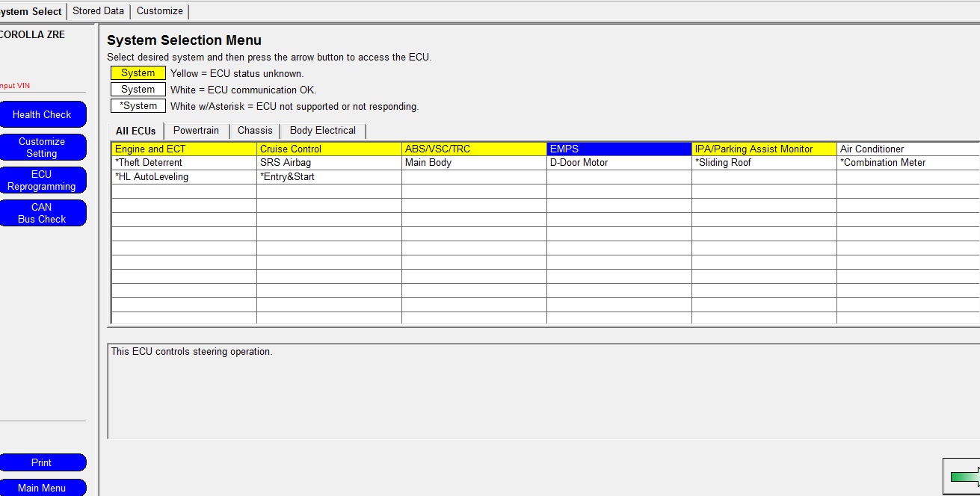The image size is (980, 496).
Task: Open the Health Check function
Action: click(x=42, y=114)
